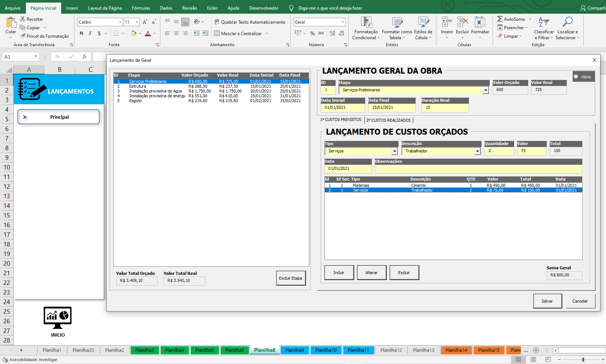Click the Observações input field
The width and height of the screenshot is (606, 364).
click(478, 169)
